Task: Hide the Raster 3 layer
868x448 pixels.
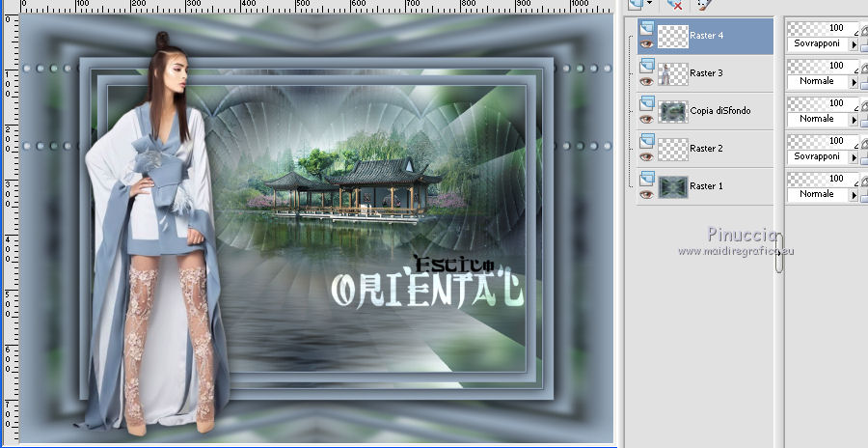Action: (646, 82)
